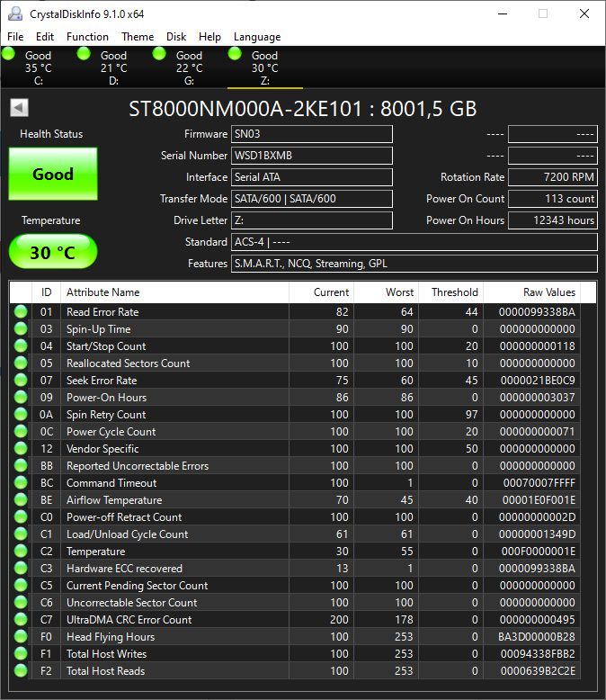The image size is (606, 700).
Task: Open the File menu
Action: pos(15,37)
